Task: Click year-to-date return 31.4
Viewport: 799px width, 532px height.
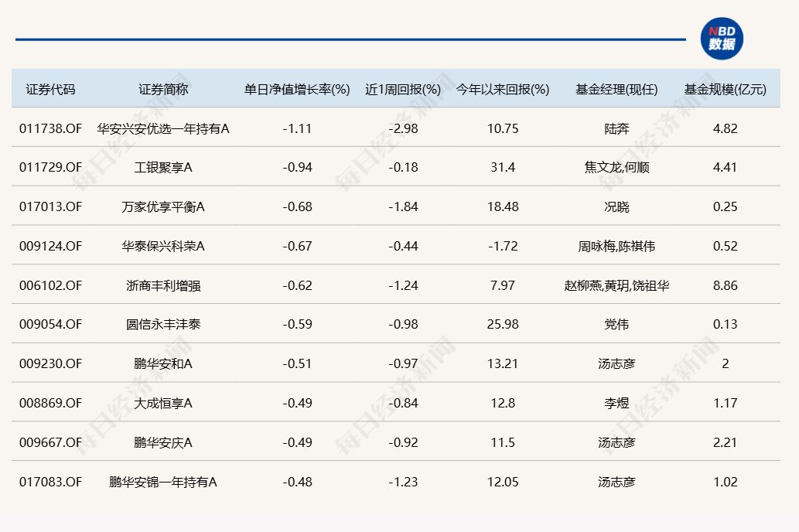Action: tap(503, 167)
